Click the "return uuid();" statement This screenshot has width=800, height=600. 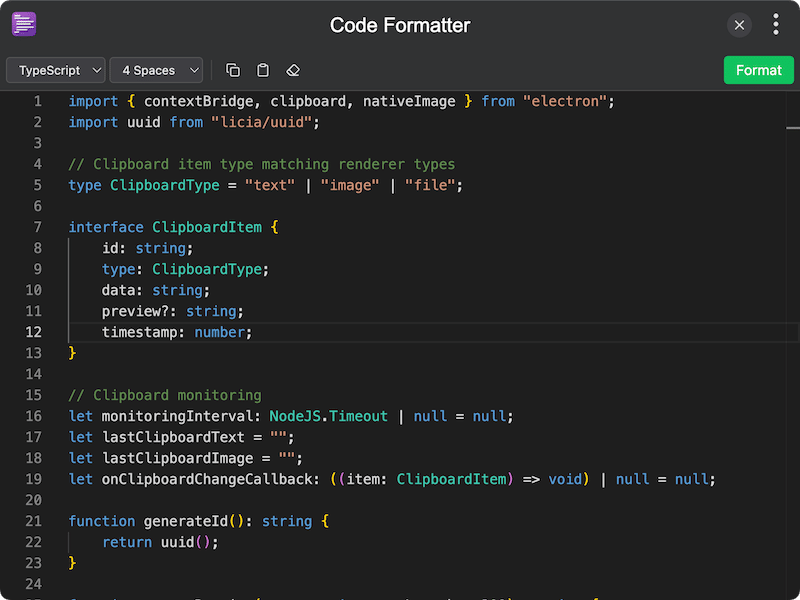click(160, 542)
